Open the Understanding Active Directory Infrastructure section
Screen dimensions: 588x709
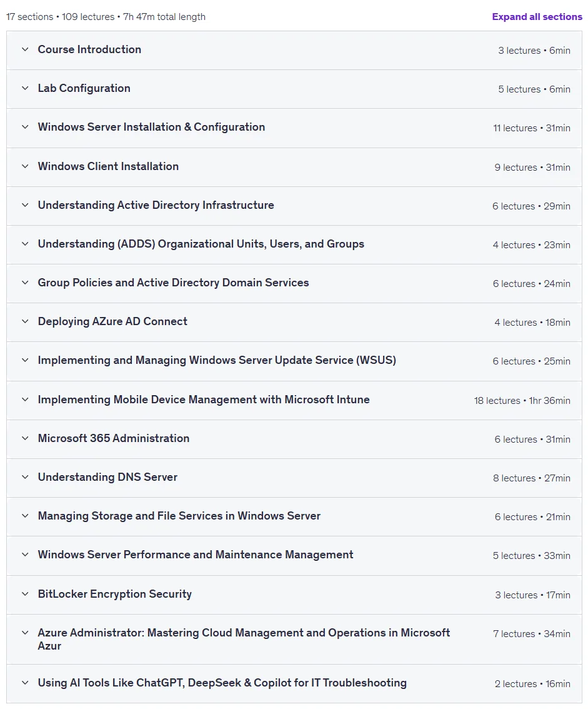click(294, 206)
